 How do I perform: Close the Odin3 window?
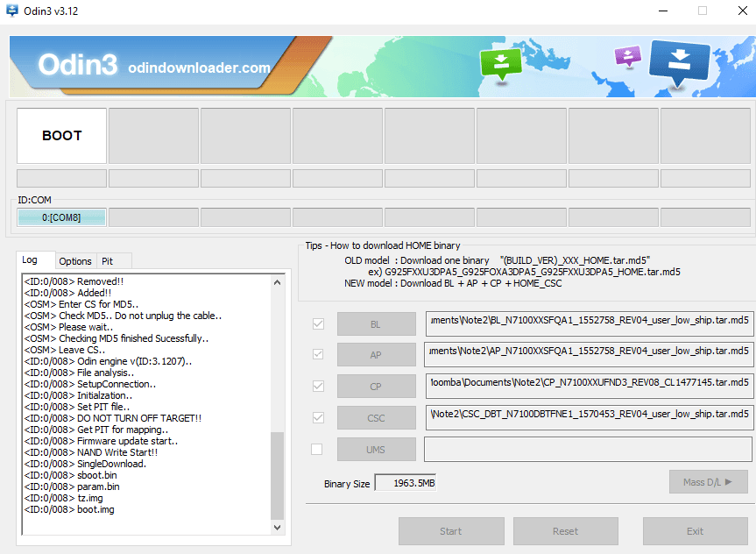pos(743,11)
